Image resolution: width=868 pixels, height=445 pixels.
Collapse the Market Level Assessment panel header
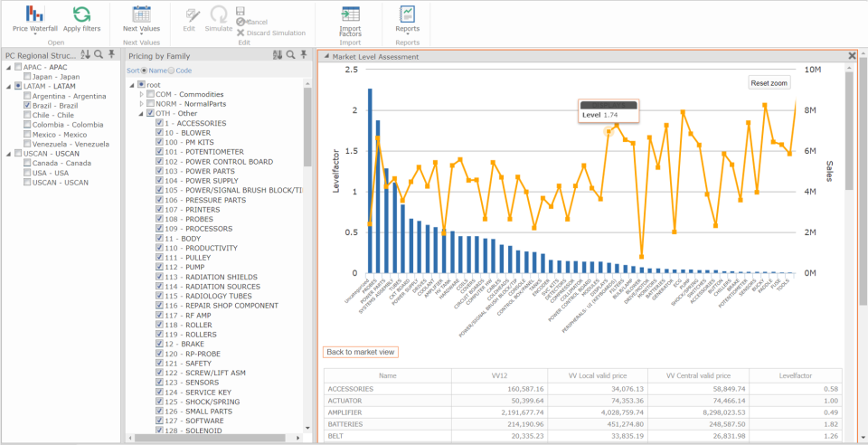click(326, 56)
